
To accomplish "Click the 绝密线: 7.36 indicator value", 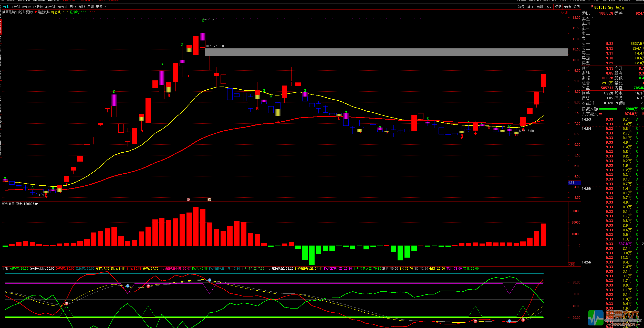I will [x=60, y=12].
